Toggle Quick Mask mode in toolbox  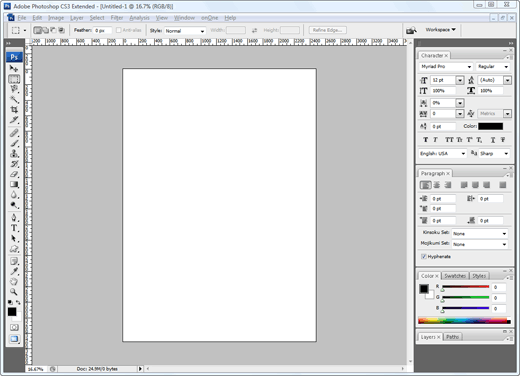pyautogui.click(x=14, y=327)
